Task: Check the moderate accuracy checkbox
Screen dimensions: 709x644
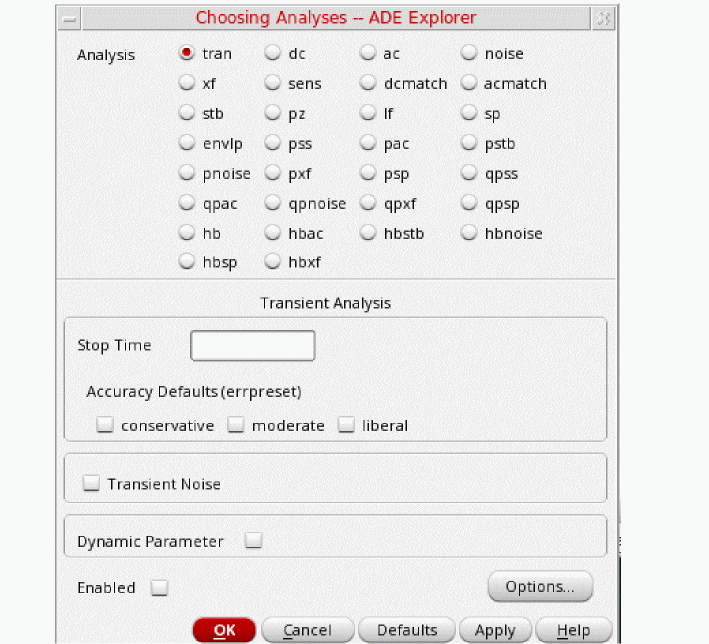Action: pos(236,425)
